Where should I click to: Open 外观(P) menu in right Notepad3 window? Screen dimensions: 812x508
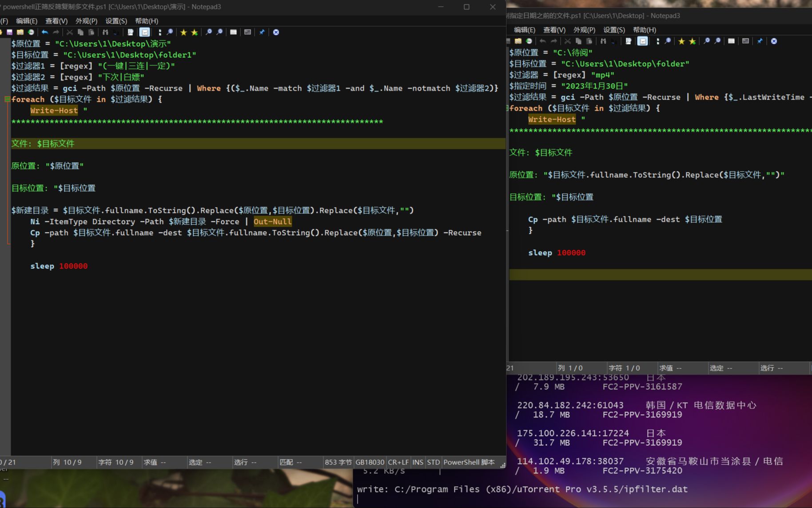coord(584,30)
